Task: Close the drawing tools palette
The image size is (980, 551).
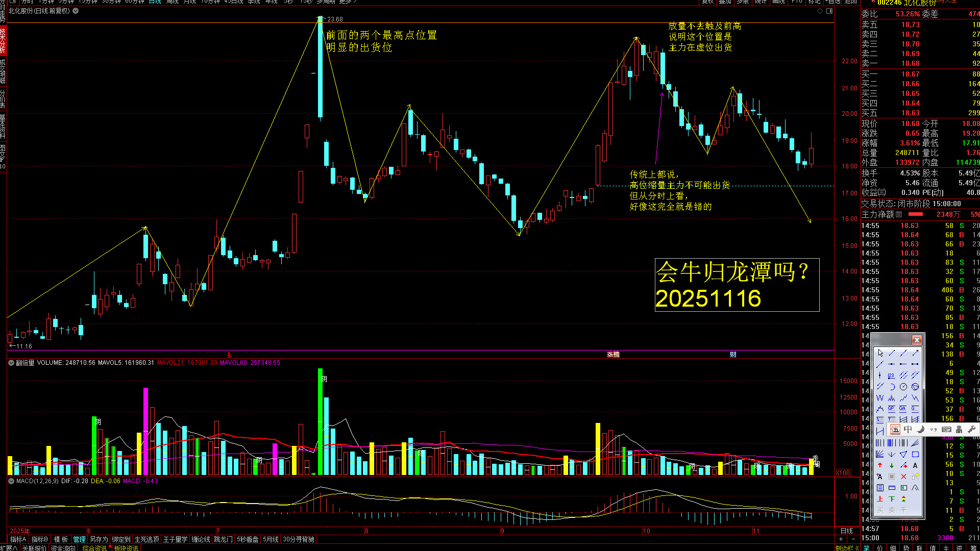Action: [x=917, y=340]
